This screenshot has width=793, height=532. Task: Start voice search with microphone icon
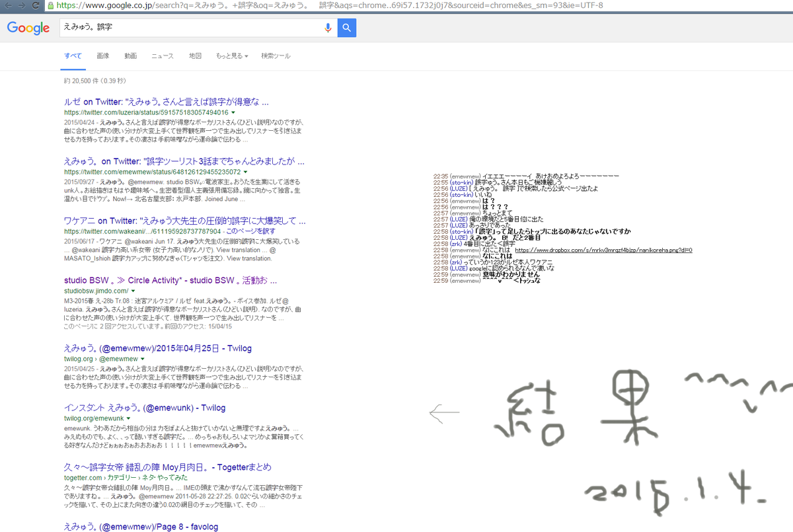(x=328, y=28)
